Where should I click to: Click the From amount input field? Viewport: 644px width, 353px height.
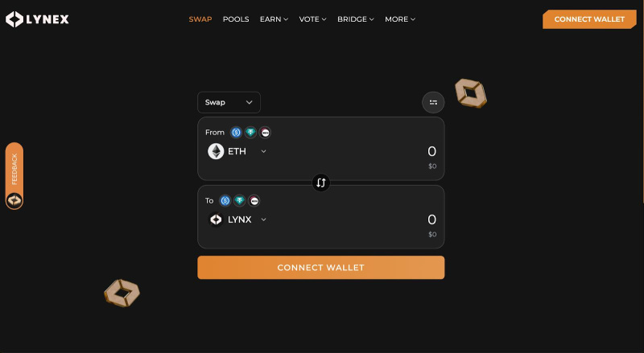pyautogui.click(x=369, y=151)
